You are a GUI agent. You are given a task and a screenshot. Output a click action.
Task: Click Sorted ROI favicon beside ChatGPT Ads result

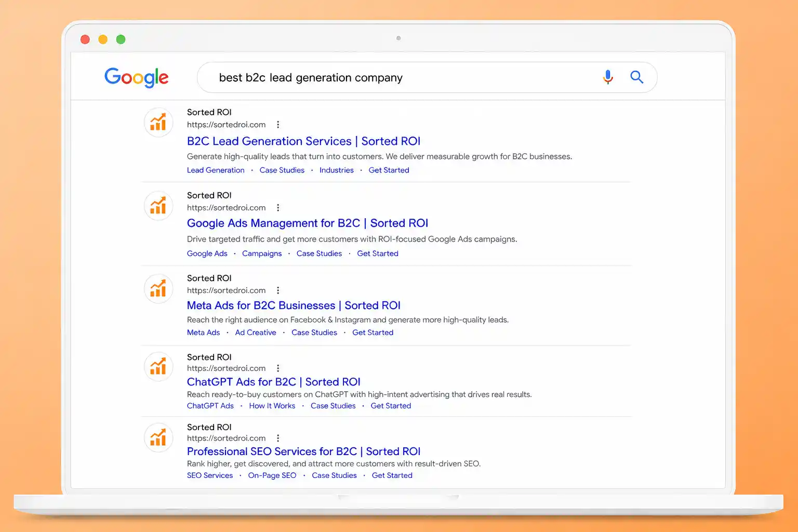[158, 367]
